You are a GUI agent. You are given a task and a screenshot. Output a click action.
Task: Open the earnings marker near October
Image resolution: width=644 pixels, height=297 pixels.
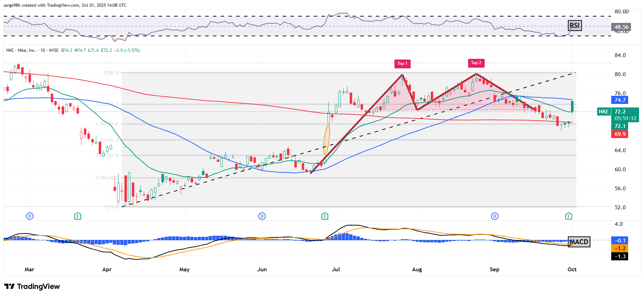pyautogui.click(x=568, y=216)
